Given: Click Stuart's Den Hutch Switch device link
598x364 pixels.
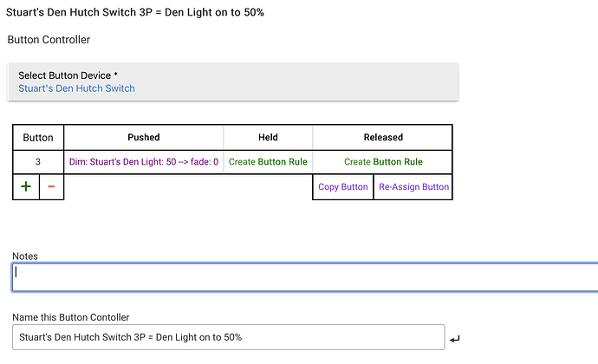Looking at the screenshot, I should [76, 88].
